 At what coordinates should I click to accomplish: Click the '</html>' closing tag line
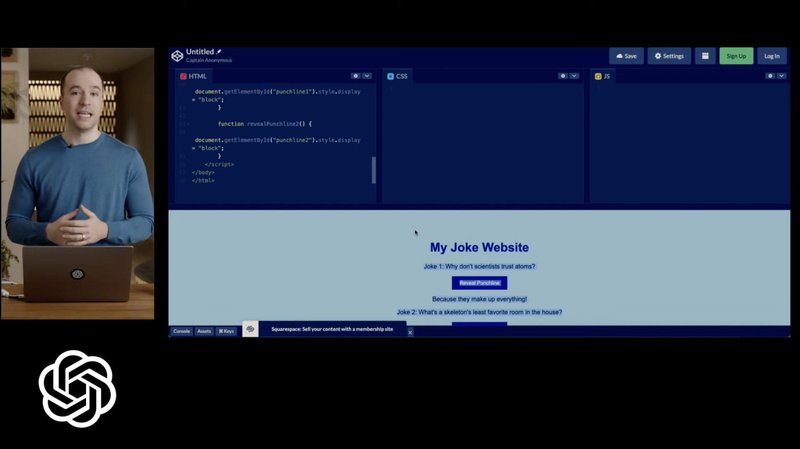203,181
